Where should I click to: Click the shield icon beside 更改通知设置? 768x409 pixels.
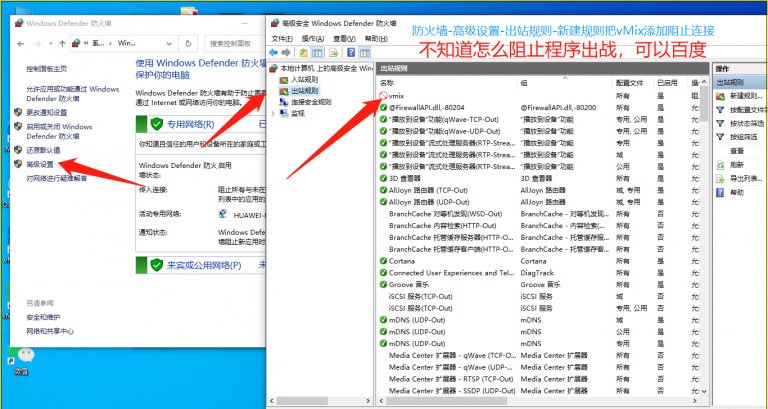(x=18, y=112)
